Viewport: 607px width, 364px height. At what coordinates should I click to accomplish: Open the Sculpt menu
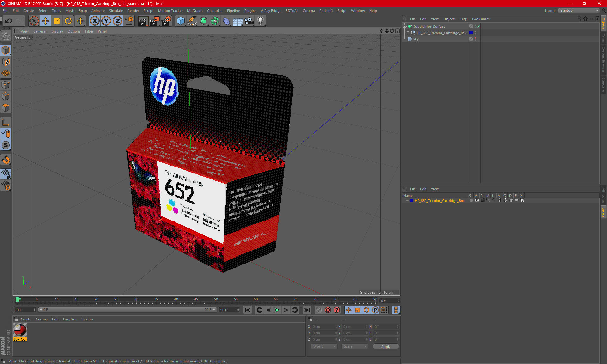(148, 11)
